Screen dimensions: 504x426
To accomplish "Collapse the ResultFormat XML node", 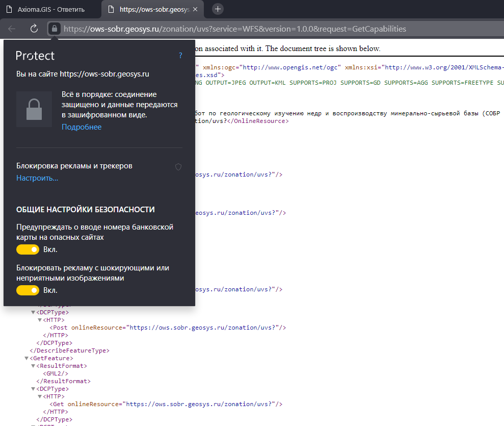I will [33, 366].
